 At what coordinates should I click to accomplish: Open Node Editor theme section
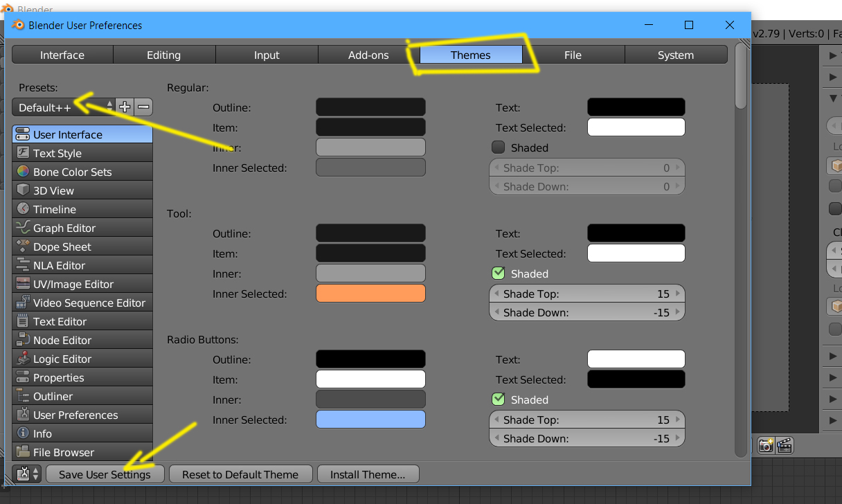[82, 340]
